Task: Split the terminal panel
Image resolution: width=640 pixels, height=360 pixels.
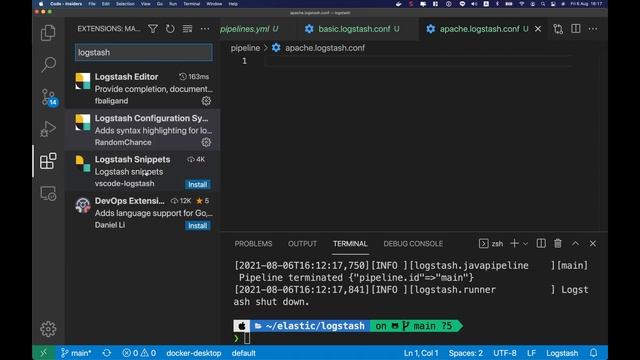Action: click(541, 244)
